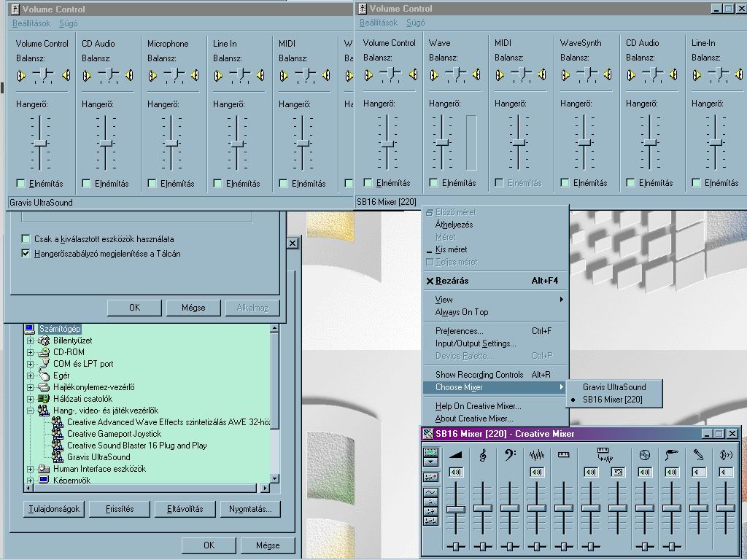Mute the Microphone channel in Gravis UltraSound window
The height and width of the screenshot is (560, 747).
point(152,183)
